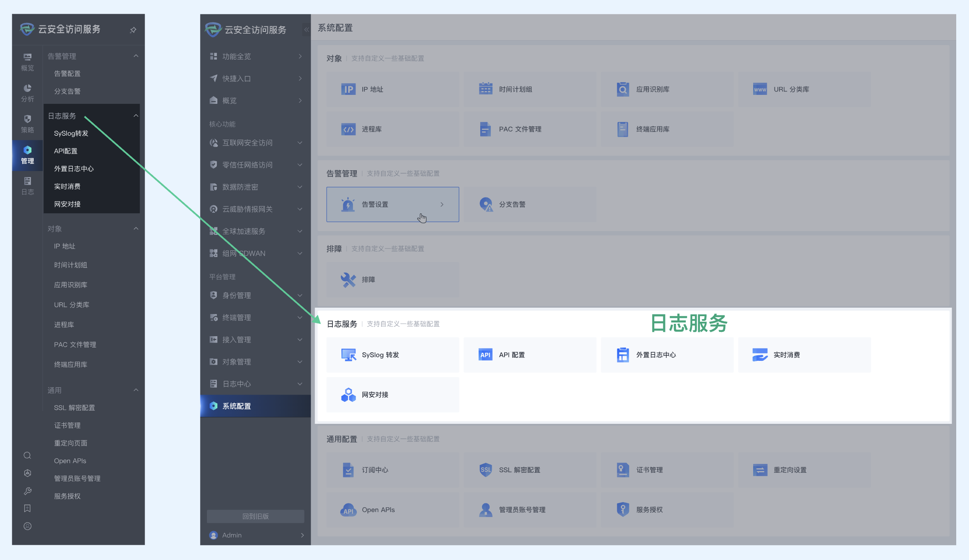Click the 回到旧版 button
This screenshot has width=969, height=560.
[x=255, y=516]
